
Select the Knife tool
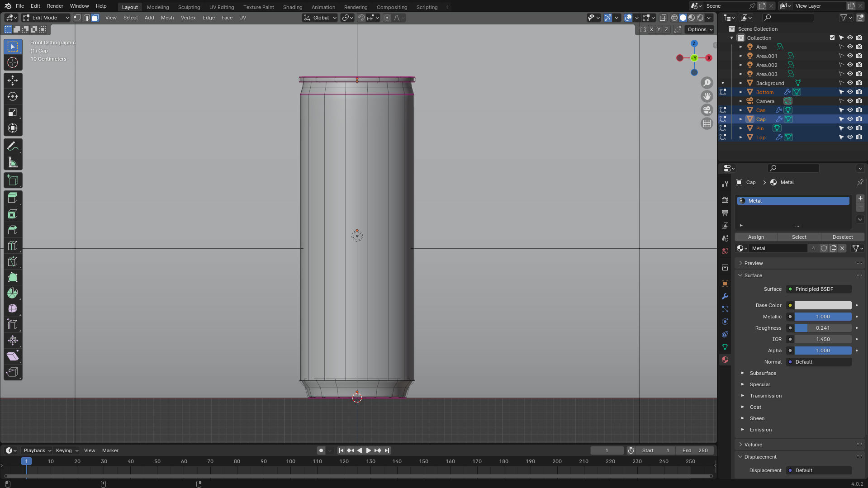[13, 261]
